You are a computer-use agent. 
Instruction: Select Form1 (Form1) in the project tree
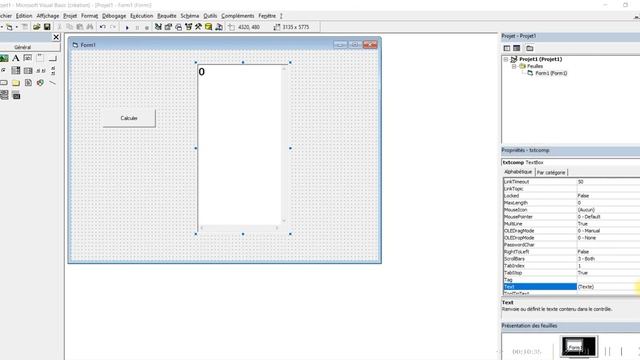(551, 73)
